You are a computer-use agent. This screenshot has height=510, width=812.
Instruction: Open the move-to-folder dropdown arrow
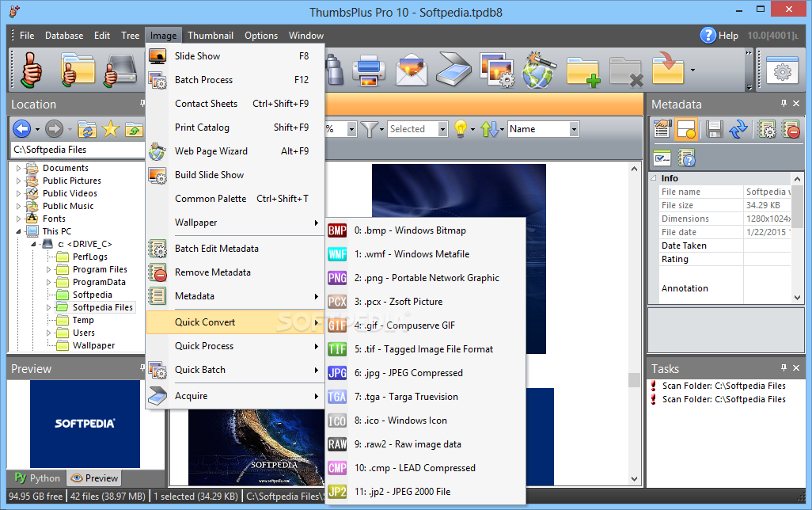point(692,70)
